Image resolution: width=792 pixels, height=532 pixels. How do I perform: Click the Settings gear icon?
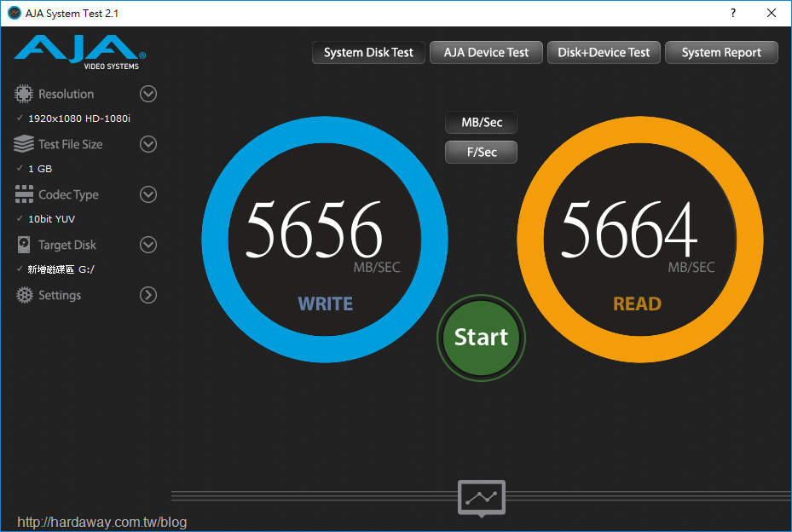pyautogui.click(x=24, y=295)
